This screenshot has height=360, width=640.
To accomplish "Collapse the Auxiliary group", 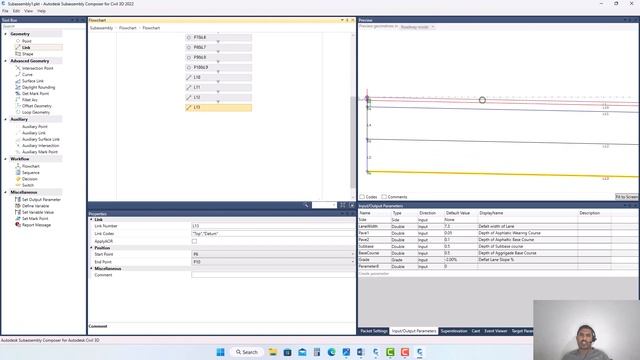I will 6,119.
